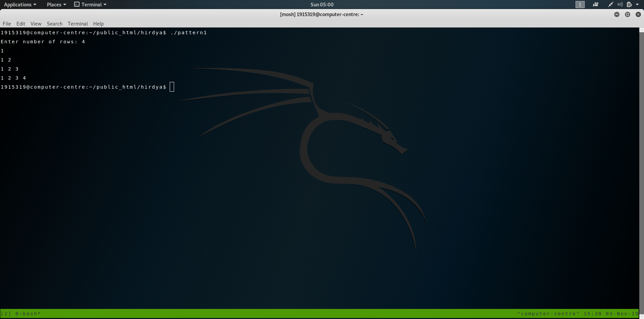Screen dimensions: 644x319
Task: Click the tmux hostname "computer-centre"
Action: (548, 314)
